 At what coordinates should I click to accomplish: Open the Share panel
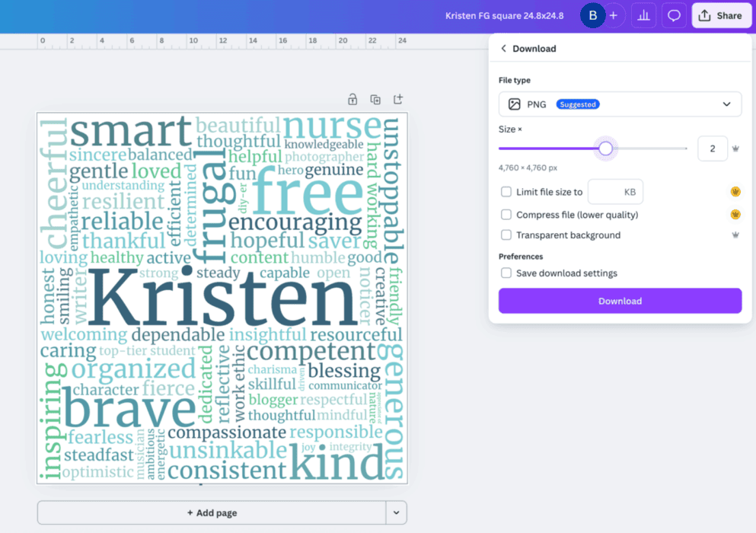[x=720, y=15]
